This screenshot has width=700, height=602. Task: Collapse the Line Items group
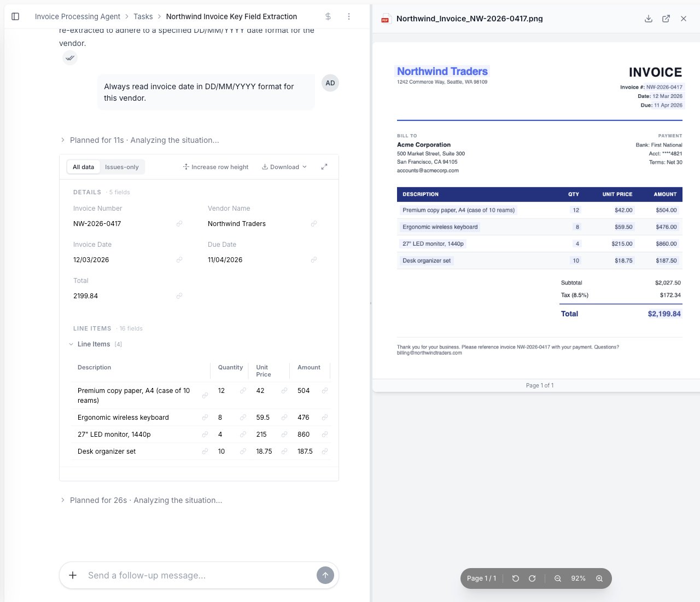71,344
